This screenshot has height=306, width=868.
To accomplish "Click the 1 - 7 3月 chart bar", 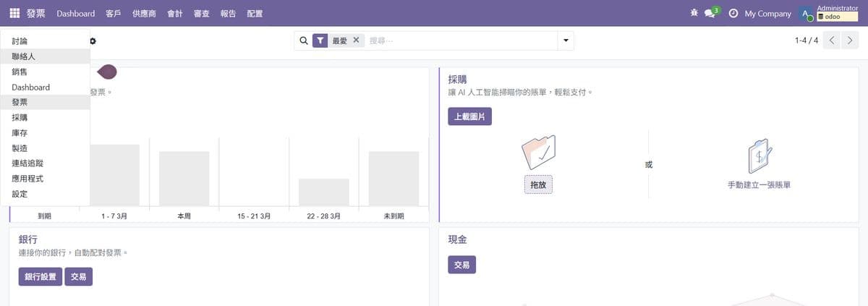I will point(114,175).
